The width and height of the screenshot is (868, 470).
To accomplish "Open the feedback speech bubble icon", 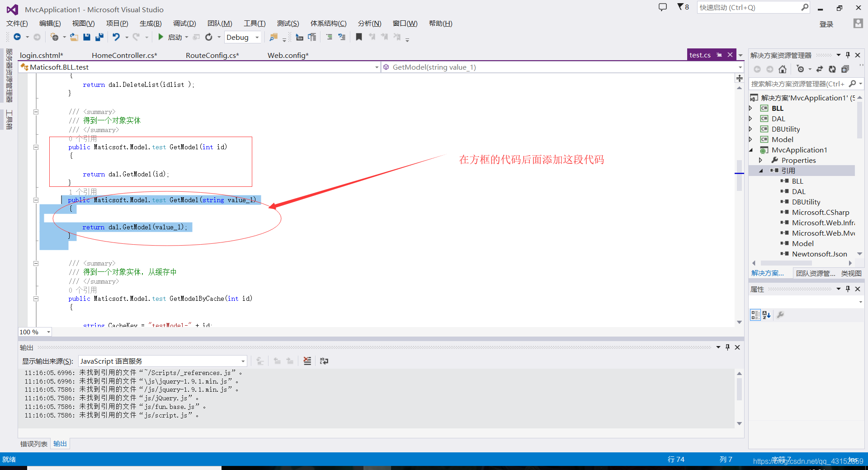I will pyautogui.click(x=663, y=7).
